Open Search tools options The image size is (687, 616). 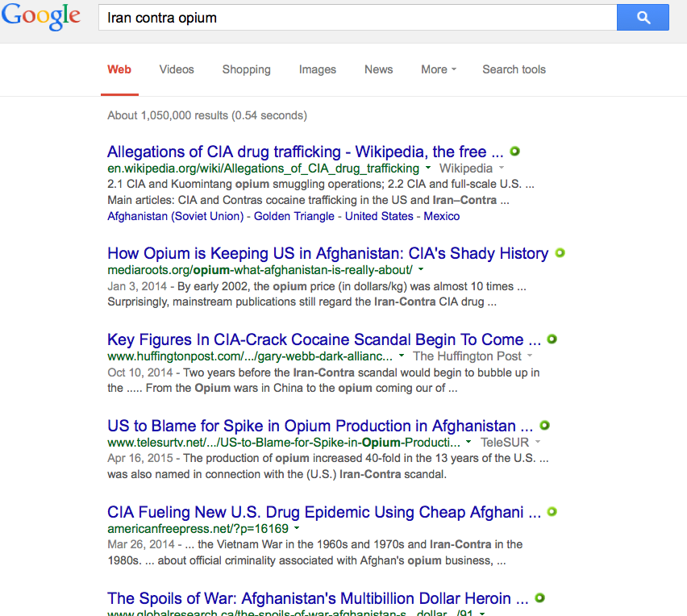[x=514, y=69]
